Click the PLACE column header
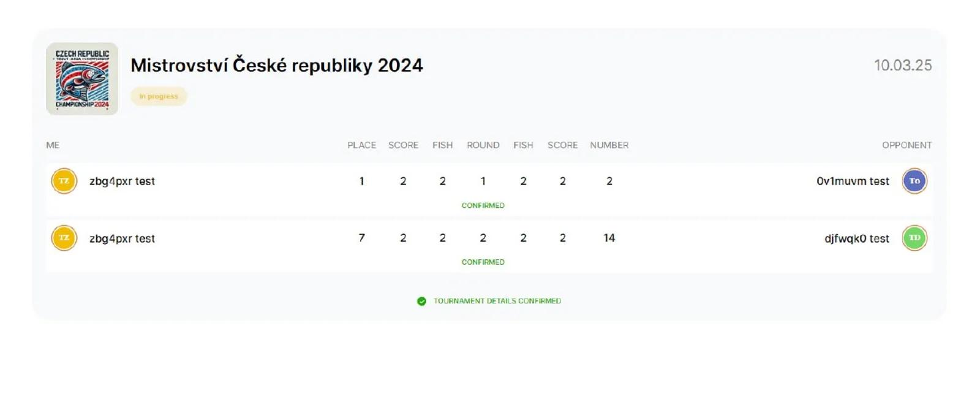 (362, 145)
